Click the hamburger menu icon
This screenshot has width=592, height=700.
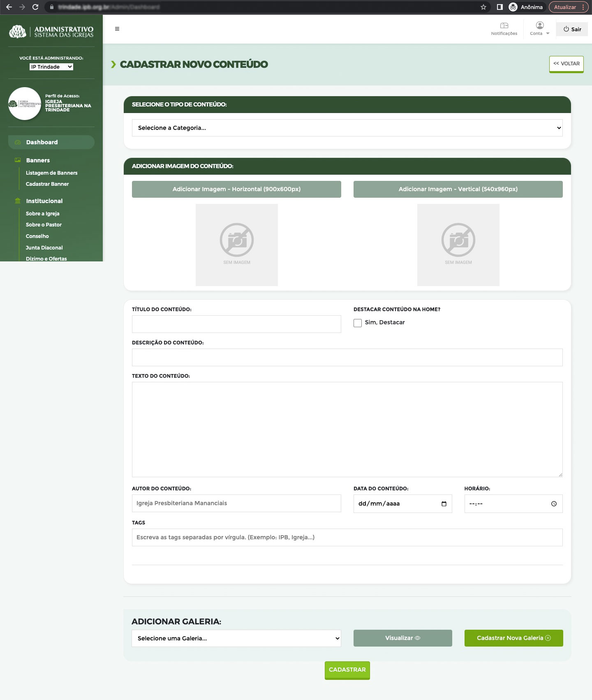pyautogui.click(x=117, y=29)
